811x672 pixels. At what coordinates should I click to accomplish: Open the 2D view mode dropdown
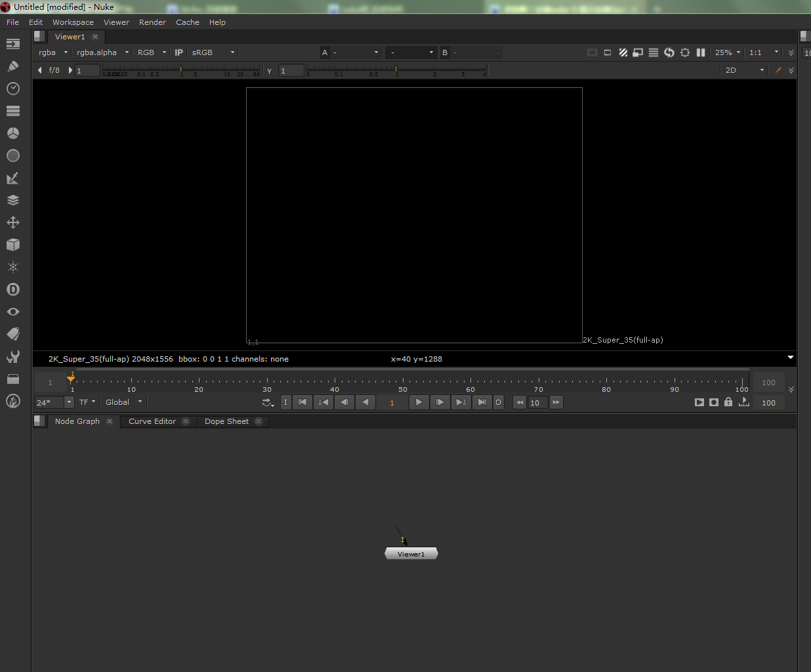(744, 70)
